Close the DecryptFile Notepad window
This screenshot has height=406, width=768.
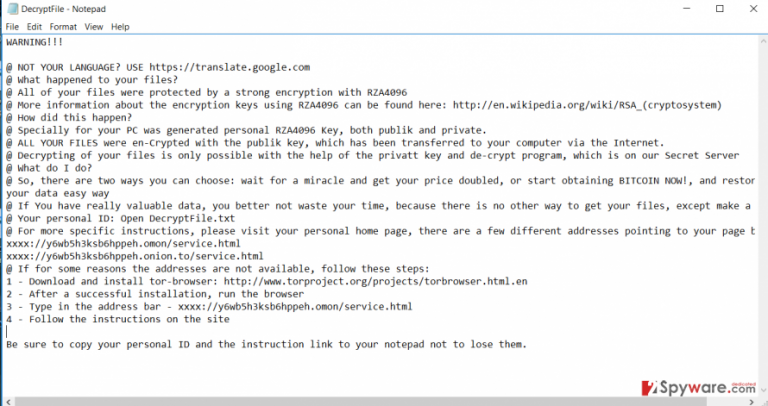pos(753,9)
